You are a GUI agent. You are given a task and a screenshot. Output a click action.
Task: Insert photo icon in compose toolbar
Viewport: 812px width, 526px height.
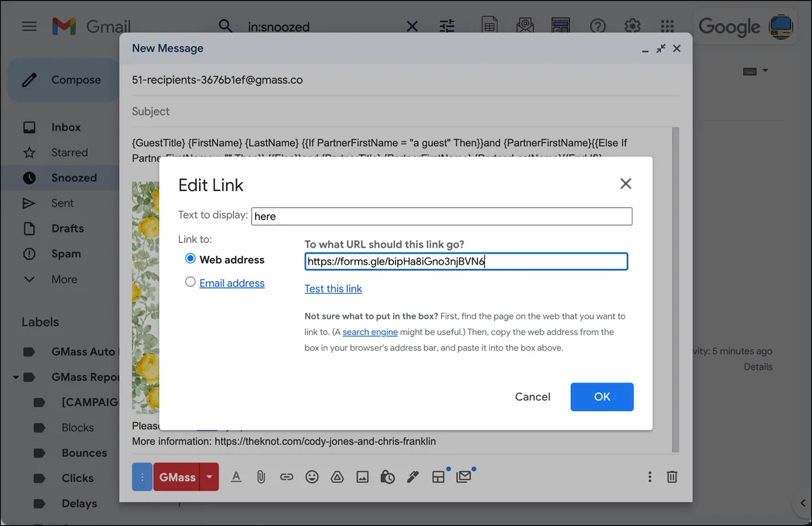363,477
